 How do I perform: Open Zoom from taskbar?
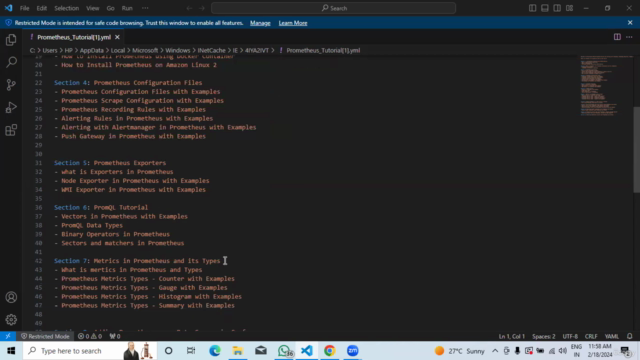coord(353,351)
